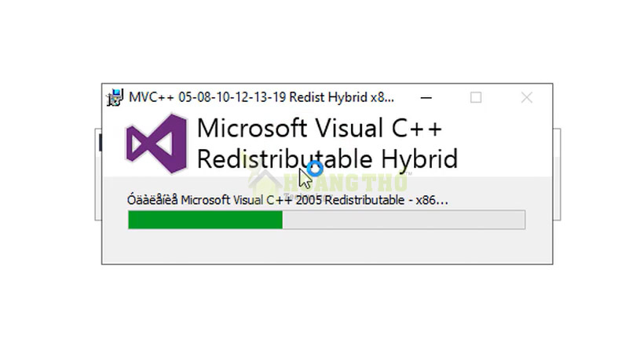Click the background window edge on the right

[557, 174]
